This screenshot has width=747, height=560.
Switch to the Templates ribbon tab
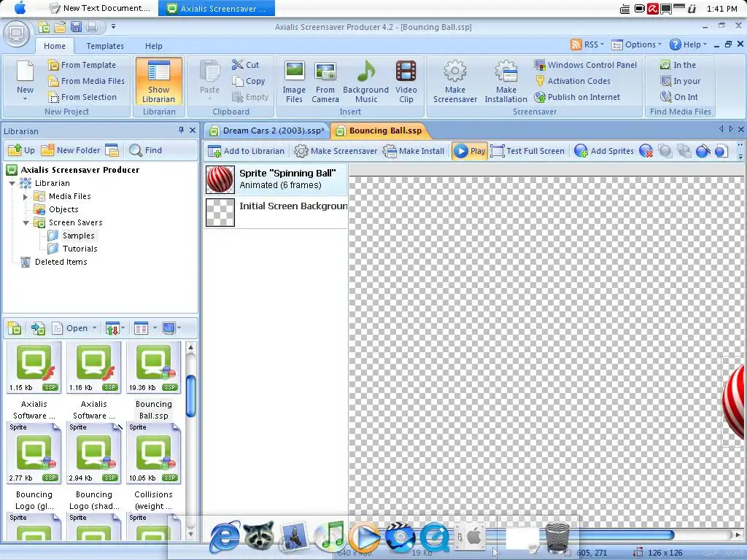coord(105,46)
